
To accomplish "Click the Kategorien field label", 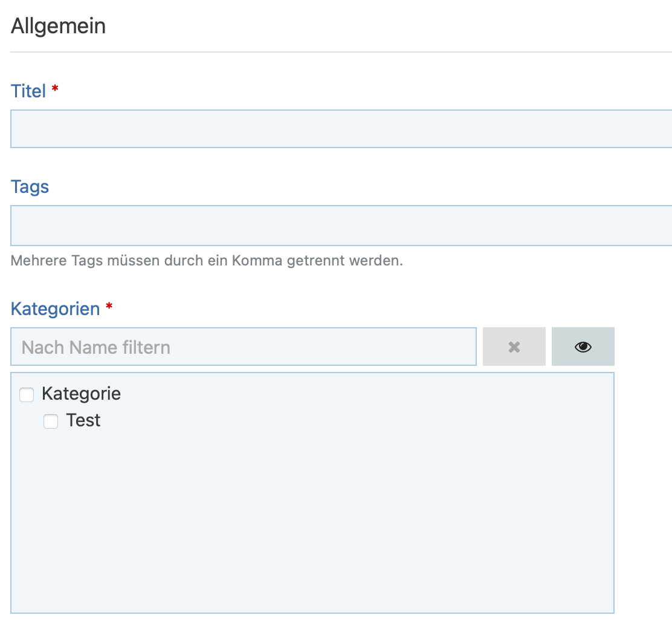I will [55, 309].
